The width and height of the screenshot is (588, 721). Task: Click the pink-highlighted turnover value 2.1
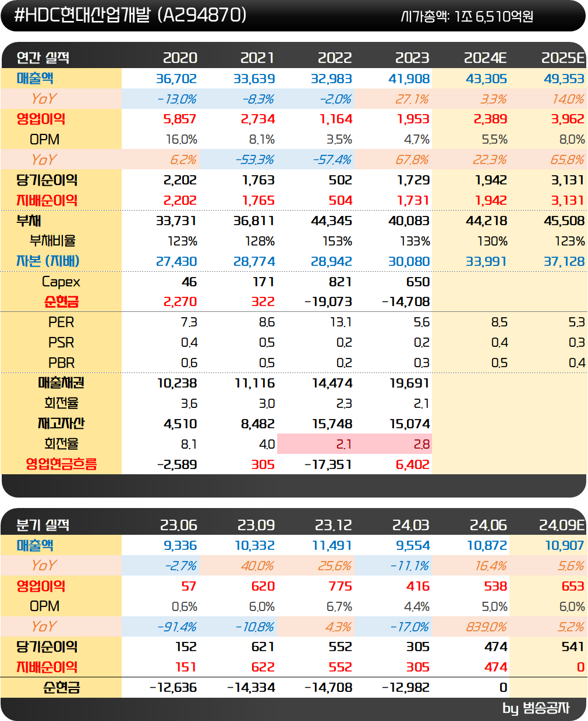point(344,444)
